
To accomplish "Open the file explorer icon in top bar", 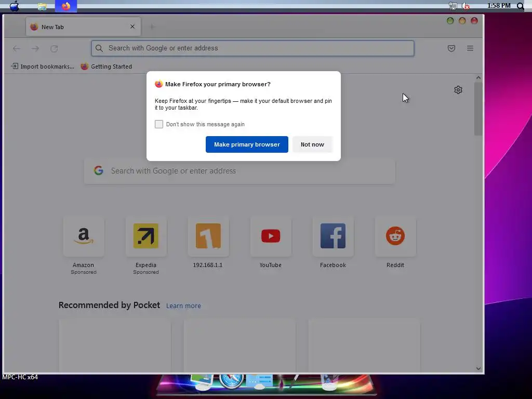I will coord(42,6).
